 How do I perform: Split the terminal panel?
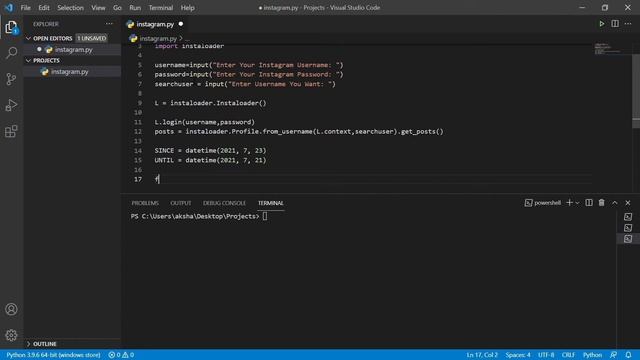(x=589, y=203)
